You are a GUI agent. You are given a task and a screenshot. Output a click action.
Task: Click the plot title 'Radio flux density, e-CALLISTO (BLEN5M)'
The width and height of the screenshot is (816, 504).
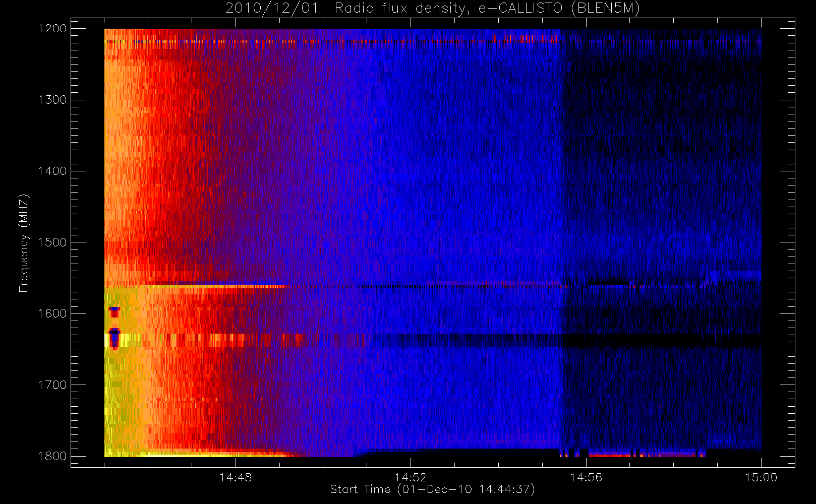[487, 9]
